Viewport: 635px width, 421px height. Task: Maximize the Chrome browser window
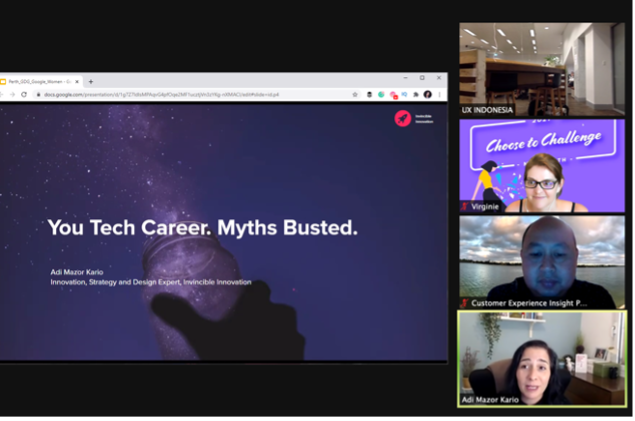[422, 78]
